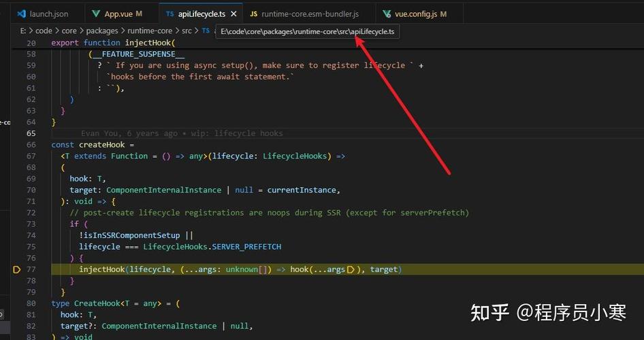Open the 'core' breadcrumb folder
This screenshot has height=340, width=644.
(69, 31)
